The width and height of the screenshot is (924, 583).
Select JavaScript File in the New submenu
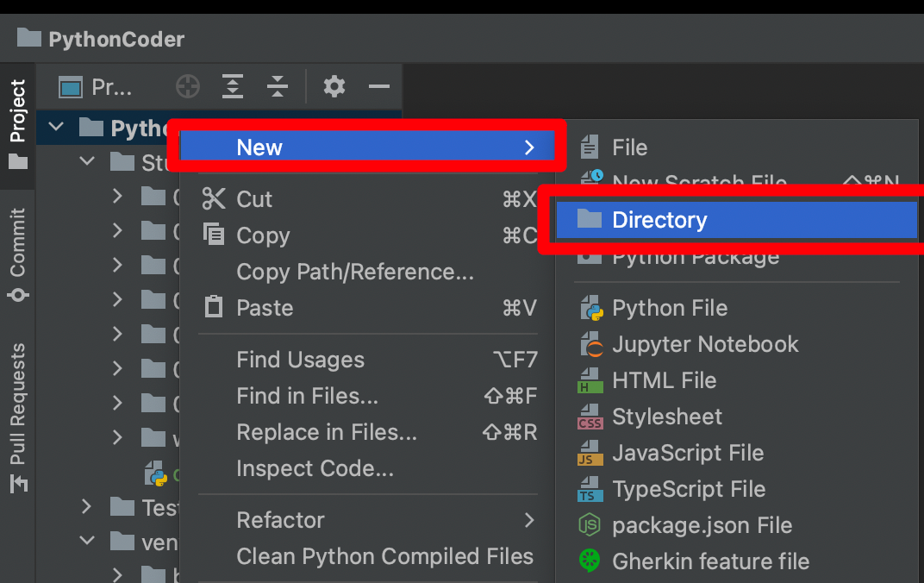tap(737, 453)
